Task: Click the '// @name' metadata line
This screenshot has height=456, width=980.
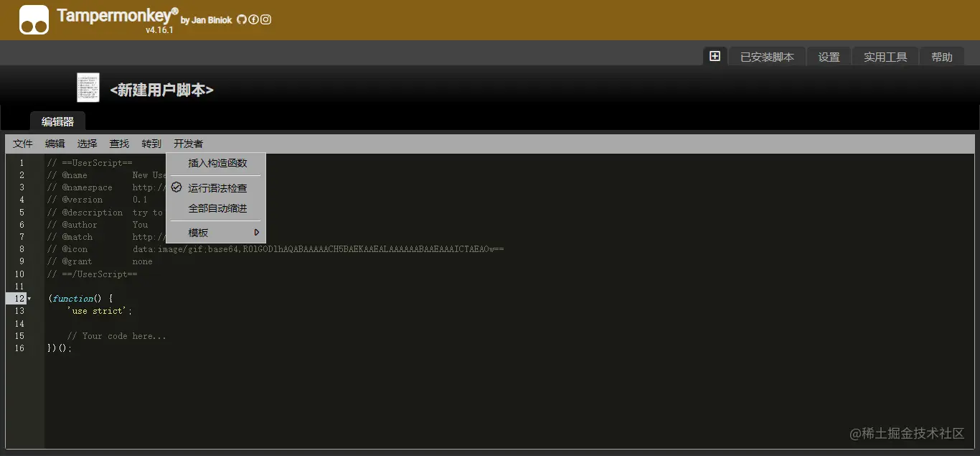Action: pyautogui.click(x=107, y=175)
